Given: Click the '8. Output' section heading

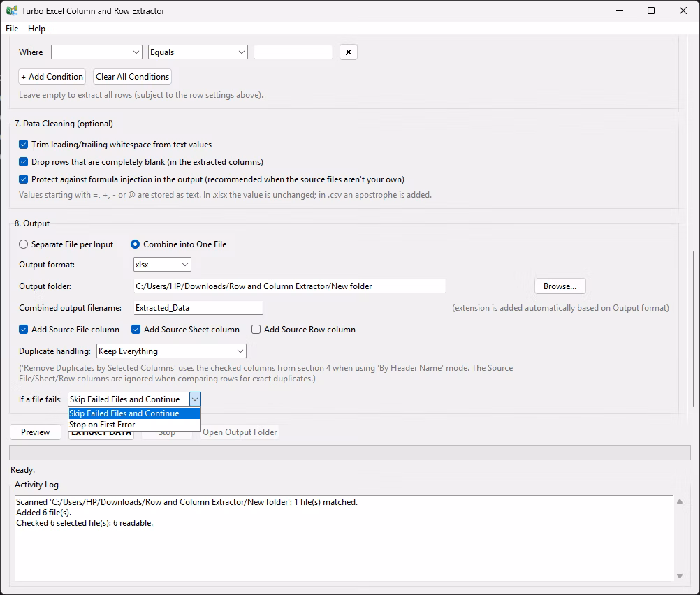Looking at the screenshot, I should pos(32,223).
